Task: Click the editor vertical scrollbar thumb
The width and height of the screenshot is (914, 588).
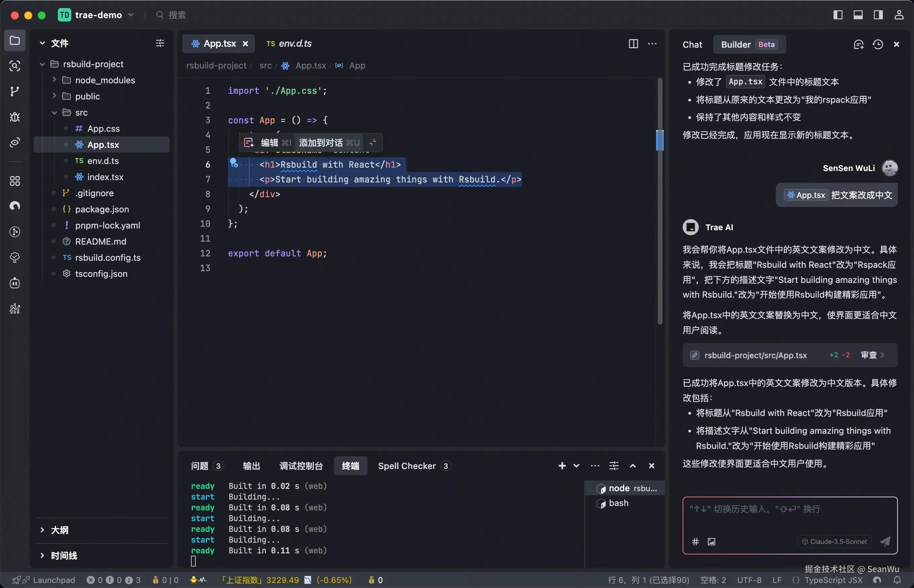Action: point(659,229)
